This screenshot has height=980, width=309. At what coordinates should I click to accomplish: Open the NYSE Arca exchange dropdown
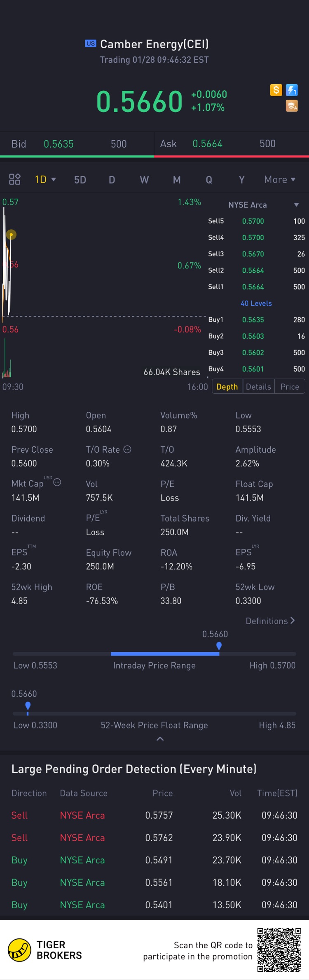coord(296,205)
